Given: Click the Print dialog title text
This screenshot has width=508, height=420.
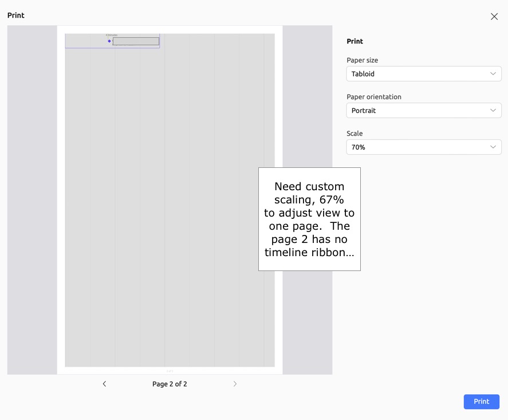Looking at the screenshot, I should pos(16,15).
